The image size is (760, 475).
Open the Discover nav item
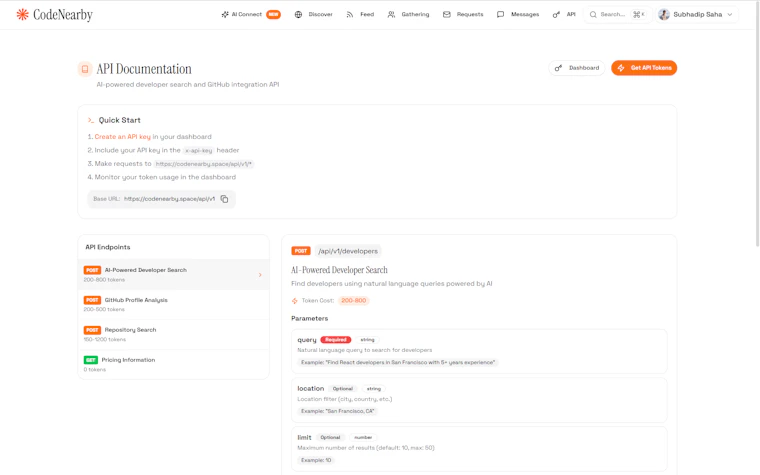pos(314,15)
